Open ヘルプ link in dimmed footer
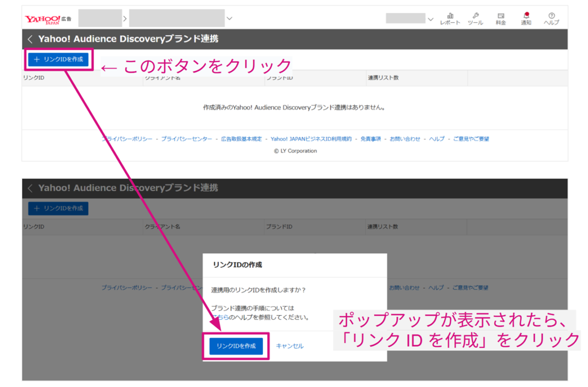588x387 pixels. tap(437, 287)
